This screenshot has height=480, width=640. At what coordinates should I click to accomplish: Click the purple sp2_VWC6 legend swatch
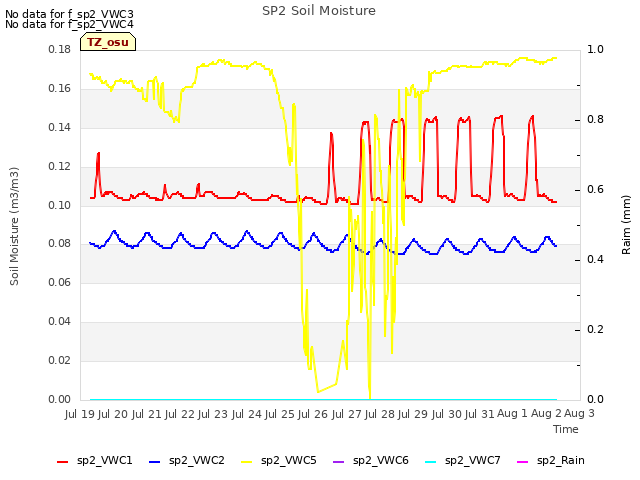pyautogui.click(x=338, y=462)
